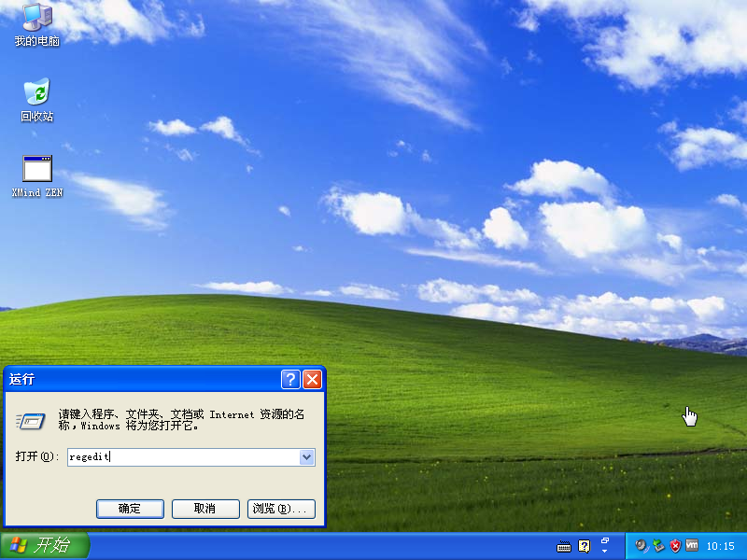Close the 运行 dialog with the red X
The height and width of the screenshot is (560, 747).
coord(313,380)
